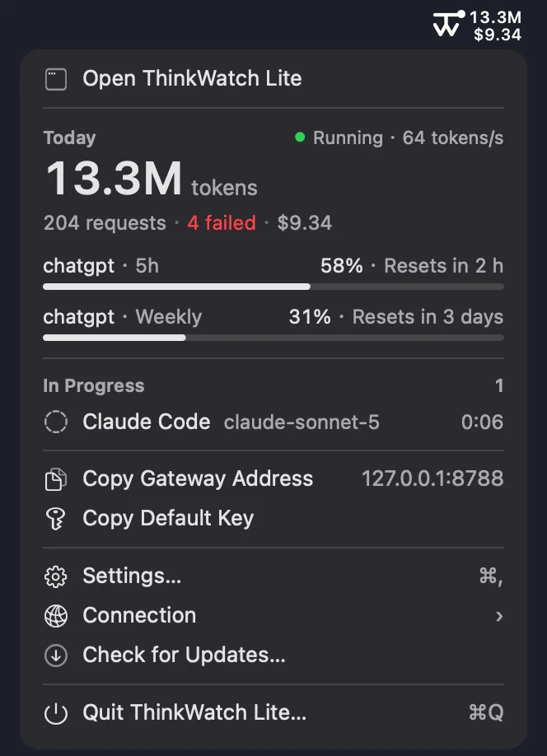Open ThinkWatch Lite from the menu
Screen dimensions: 547x756
273,78
